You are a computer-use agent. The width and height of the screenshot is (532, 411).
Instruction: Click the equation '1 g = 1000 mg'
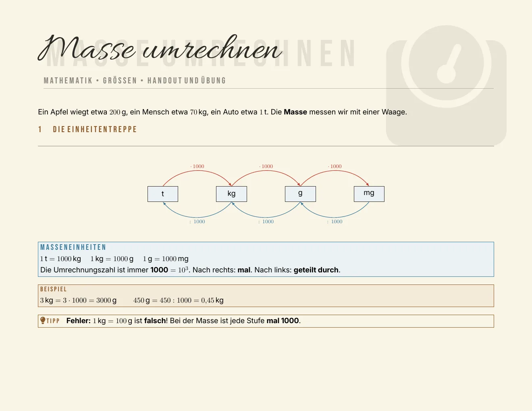pyautogui.click(x=166, y=259)
